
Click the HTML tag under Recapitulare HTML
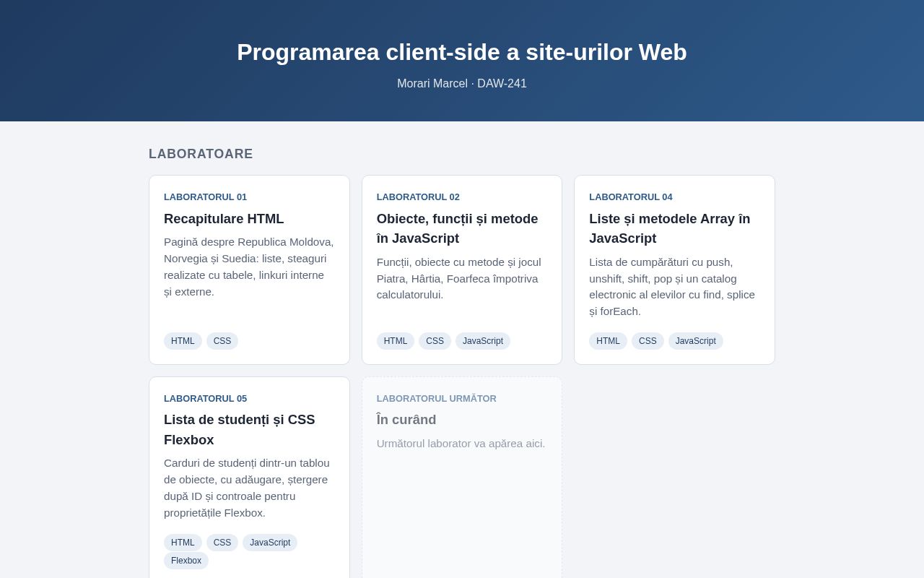[183, 341]
